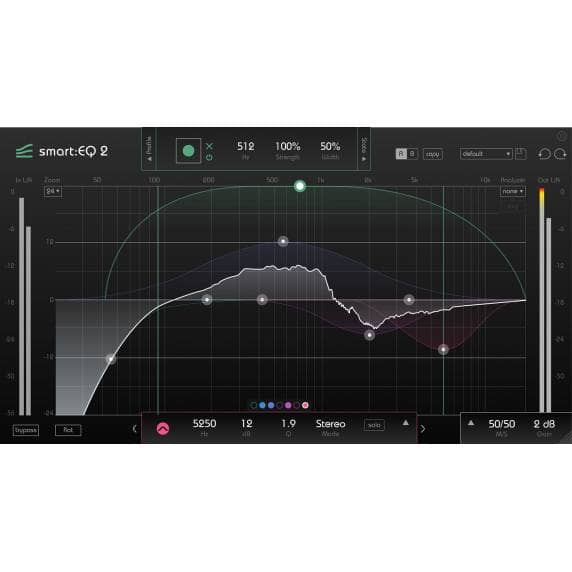Image resolution: width=572 pixels, height=572 pixels.
Task: Select state A
Action: click(401, 154)
